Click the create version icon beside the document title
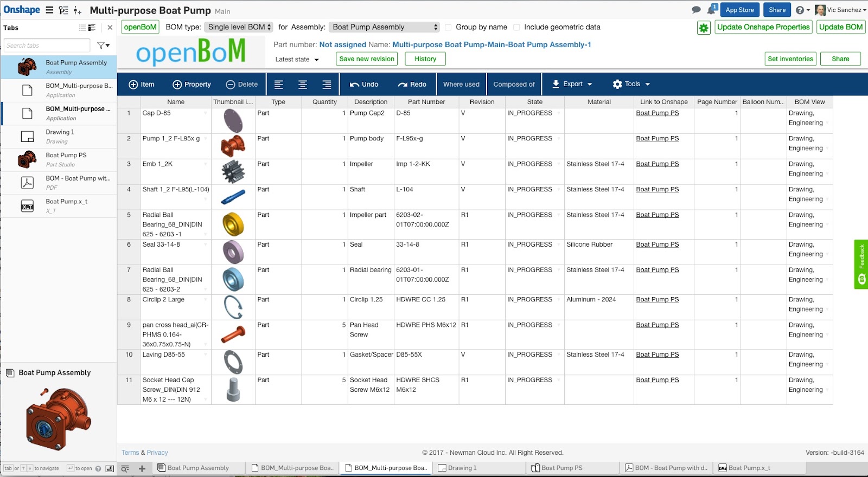Image resolution: width=868 pixels, height=477 pixels. click(78, 10)
